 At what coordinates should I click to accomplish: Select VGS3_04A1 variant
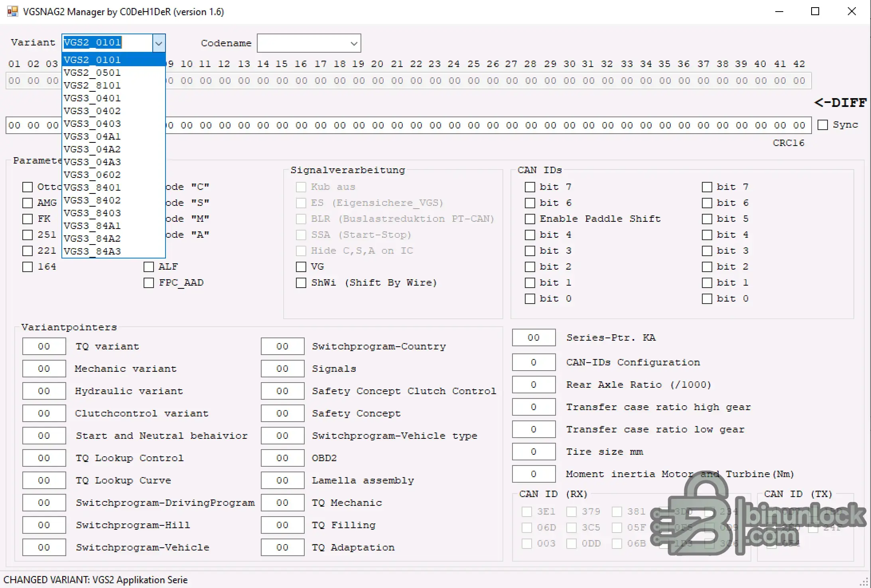(114, 136)
